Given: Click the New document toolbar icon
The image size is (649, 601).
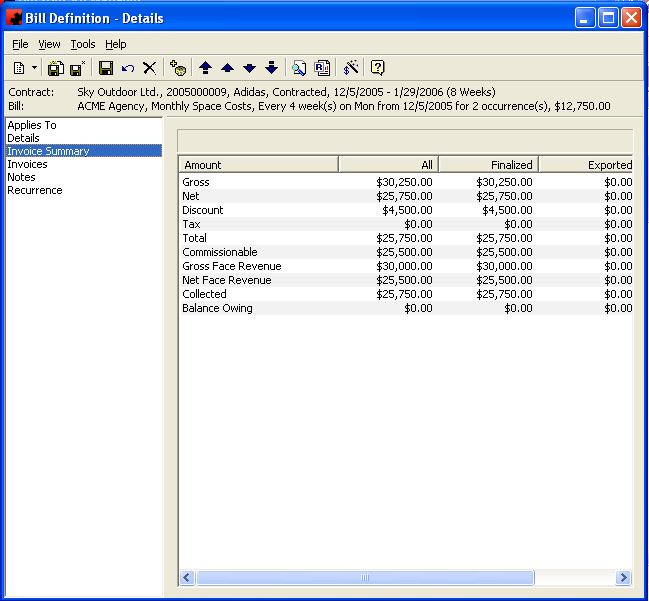Looking at the screenshot, I should coord(19,68).
